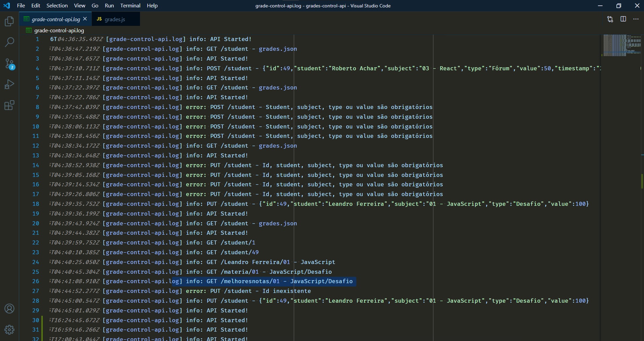Split the editor into two panes
Image resolution: width=644 pixels, height=341 pixels.
click(x=623, y=19)
